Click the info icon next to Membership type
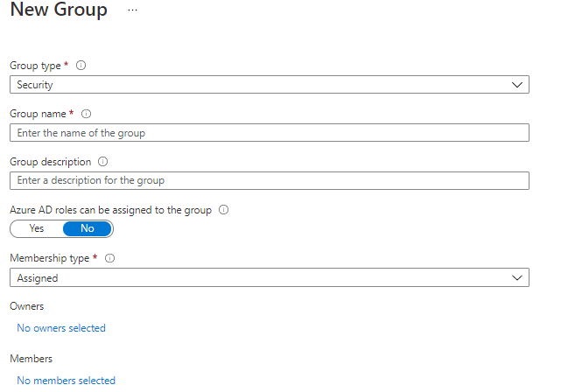The image size is (561, 392). tap(110, 258)
